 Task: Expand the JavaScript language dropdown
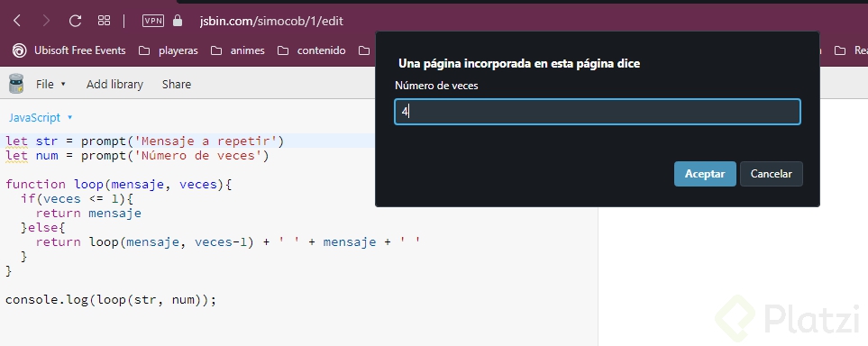(41, 117)
